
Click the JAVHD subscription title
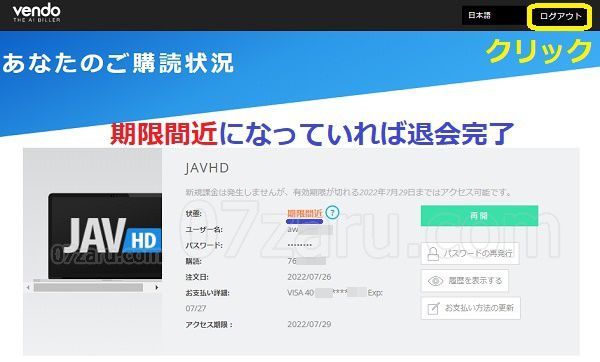tap(207, 168)
